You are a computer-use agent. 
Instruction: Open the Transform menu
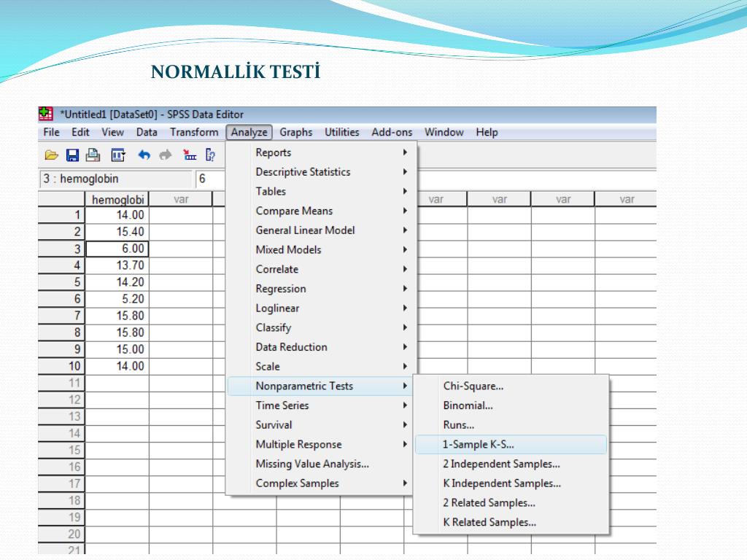coord(194,133)
